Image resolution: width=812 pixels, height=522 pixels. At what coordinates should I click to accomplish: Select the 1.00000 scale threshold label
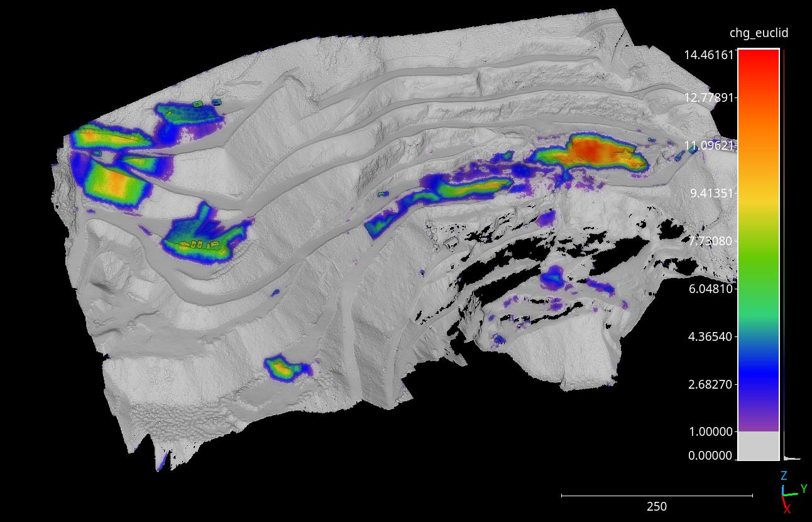(x=710, y=432)
